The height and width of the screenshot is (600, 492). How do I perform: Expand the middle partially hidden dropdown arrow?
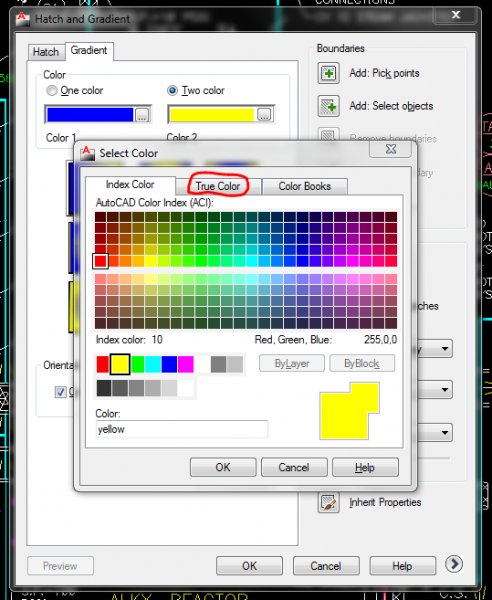[x=444, y=390]
